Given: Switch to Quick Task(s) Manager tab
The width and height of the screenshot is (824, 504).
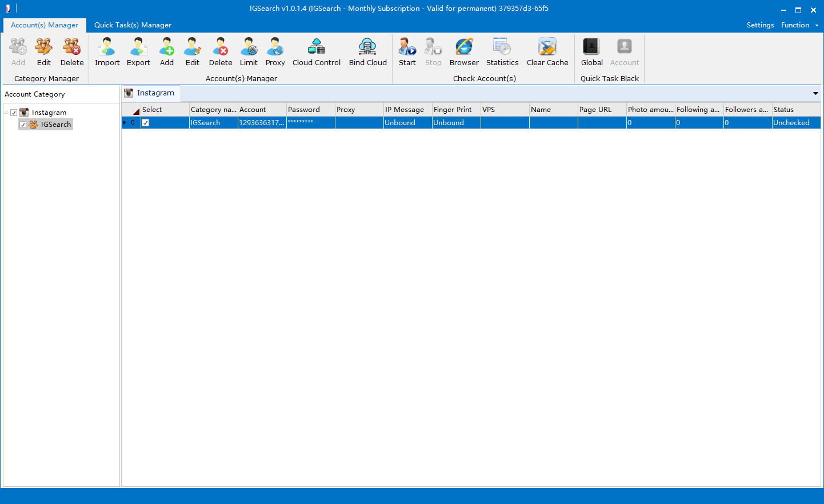Looking at the screenshot, I should [x=133, y=25].
